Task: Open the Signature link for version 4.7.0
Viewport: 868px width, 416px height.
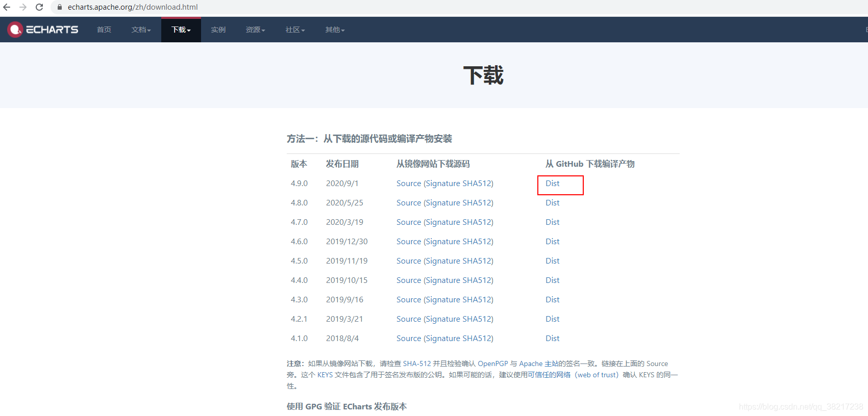Action: click(x=443, y=222)
